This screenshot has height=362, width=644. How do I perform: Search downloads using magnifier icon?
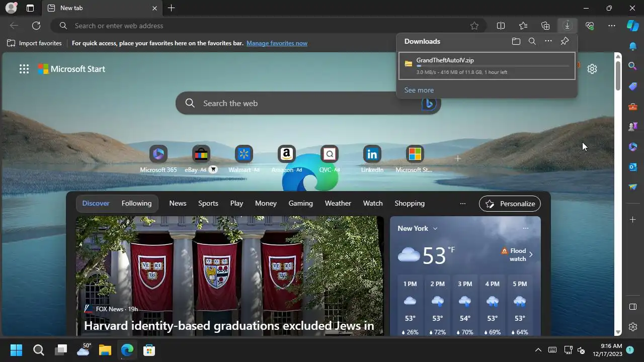tap(532, 41)
